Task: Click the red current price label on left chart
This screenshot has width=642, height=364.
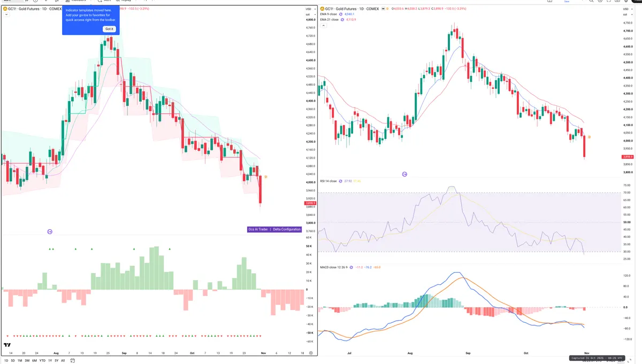Action: pos(311,203)
